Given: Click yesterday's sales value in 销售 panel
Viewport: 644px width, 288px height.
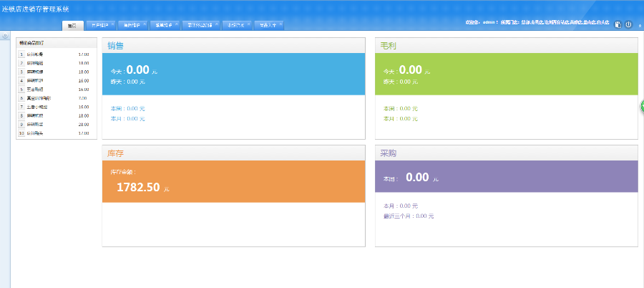Looking at the screenshot, I should pos(136,82).
